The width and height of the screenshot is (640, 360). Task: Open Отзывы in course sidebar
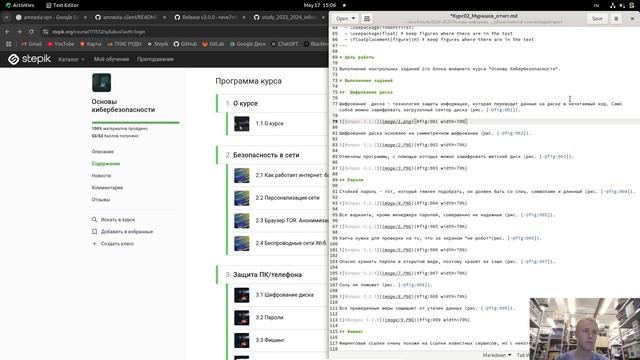[100, 200]
